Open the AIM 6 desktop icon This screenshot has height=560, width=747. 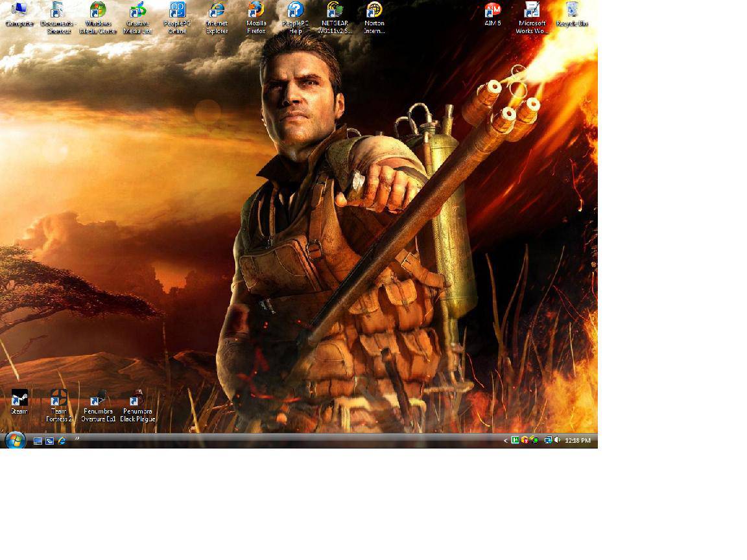(x=493, y=14)
